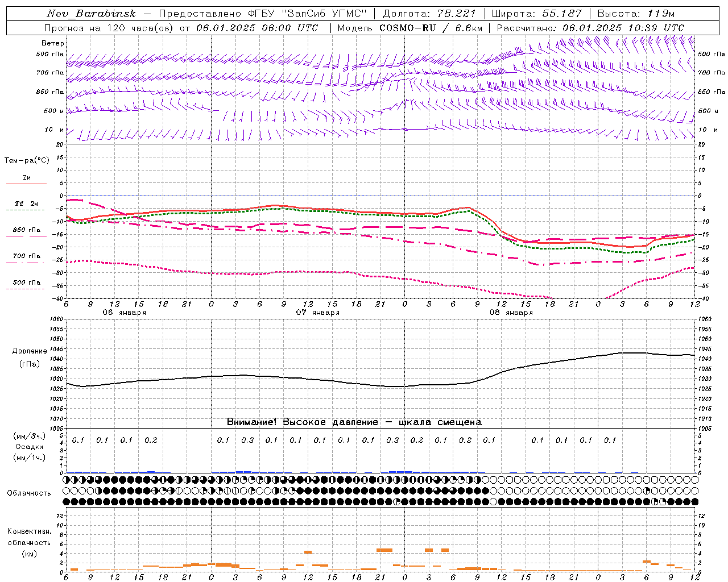Click the red line sample under '2м' legend
The height and width of the screenshot is (582, 728).
26,184
